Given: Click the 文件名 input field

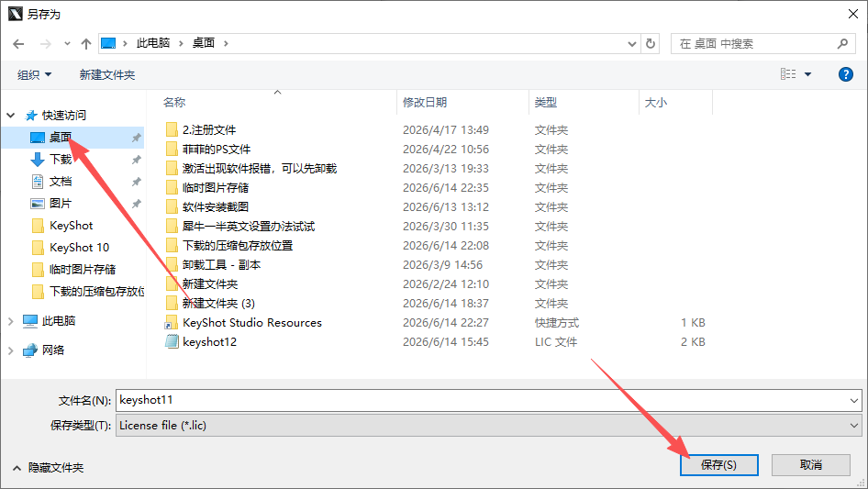Looking at the screenshot, I should coord(482,400).
